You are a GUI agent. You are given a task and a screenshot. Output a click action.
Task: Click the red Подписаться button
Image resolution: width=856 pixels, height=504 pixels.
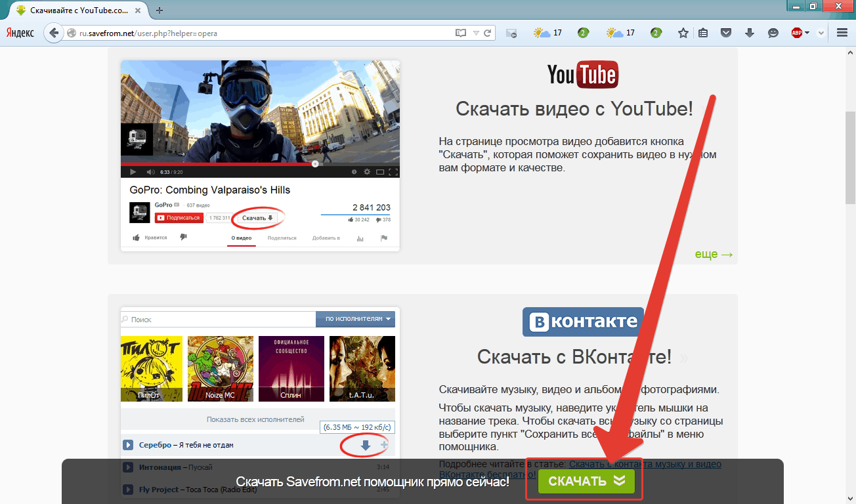point(178,218)
